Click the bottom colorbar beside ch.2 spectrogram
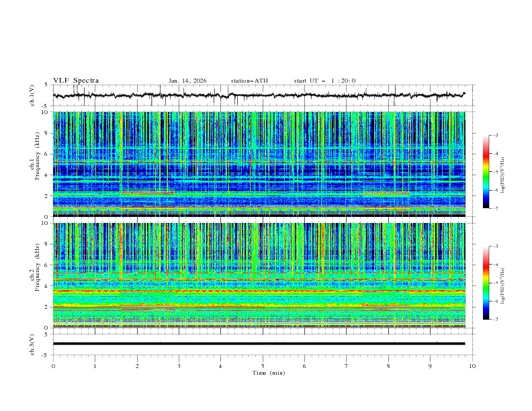This screenshot has width=532, height=411. point(486,283)
